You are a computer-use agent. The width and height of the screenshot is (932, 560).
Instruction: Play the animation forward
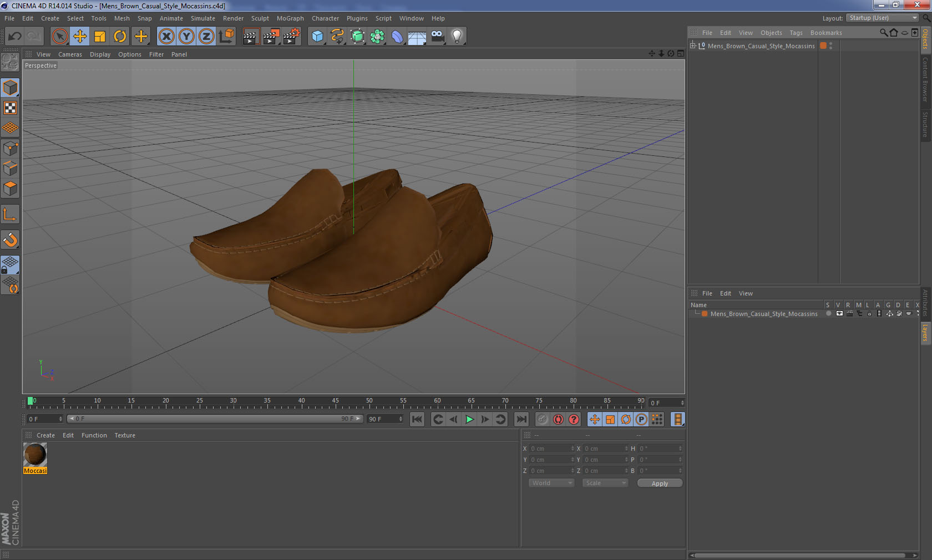point(469,419)
